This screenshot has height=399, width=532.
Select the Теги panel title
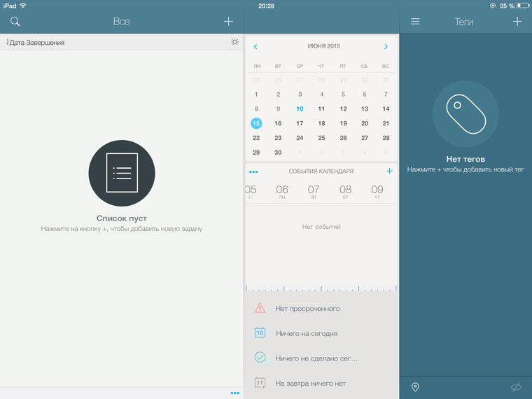point(464,22)
